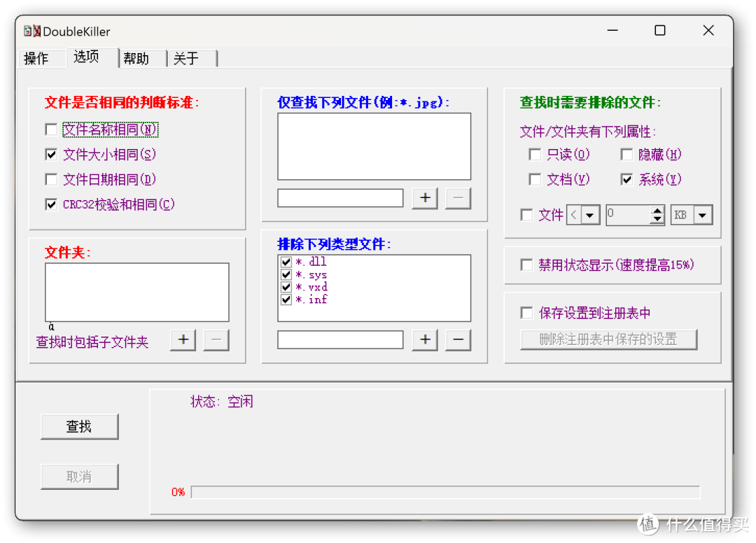Image resolution: width=756 pixels, height=543 pixels.
Task: Add file mask with plus in 仅查找下列文件 section
Action: pos(425,198)
